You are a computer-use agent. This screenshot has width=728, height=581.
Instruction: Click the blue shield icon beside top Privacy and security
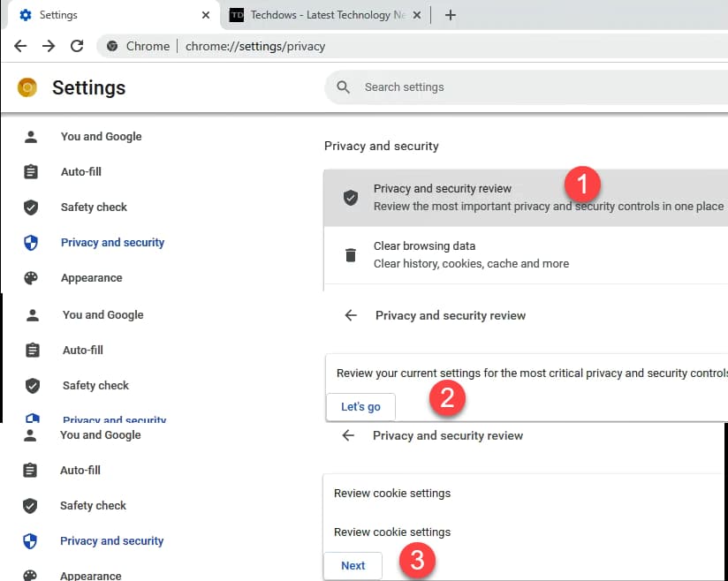[x=31, y=242]
